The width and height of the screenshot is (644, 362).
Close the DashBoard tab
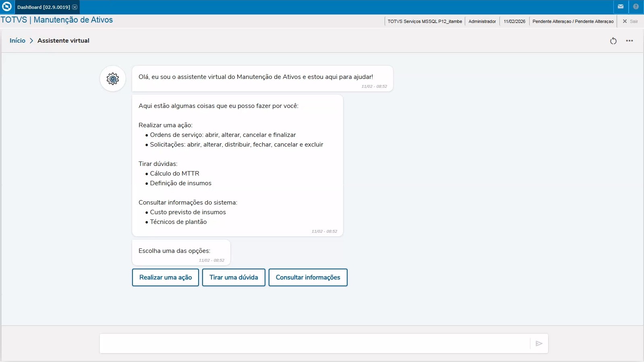[75, 7]
